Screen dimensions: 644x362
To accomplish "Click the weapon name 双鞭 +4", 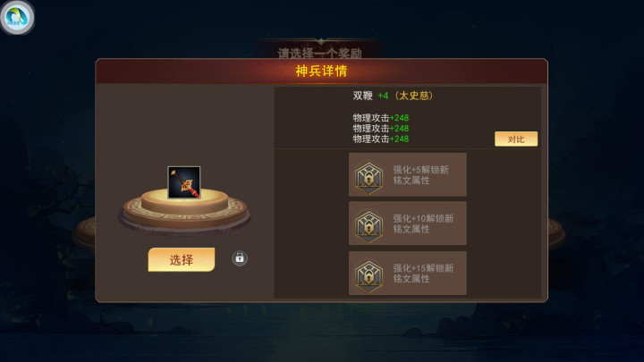I will (x=370, y=96).
